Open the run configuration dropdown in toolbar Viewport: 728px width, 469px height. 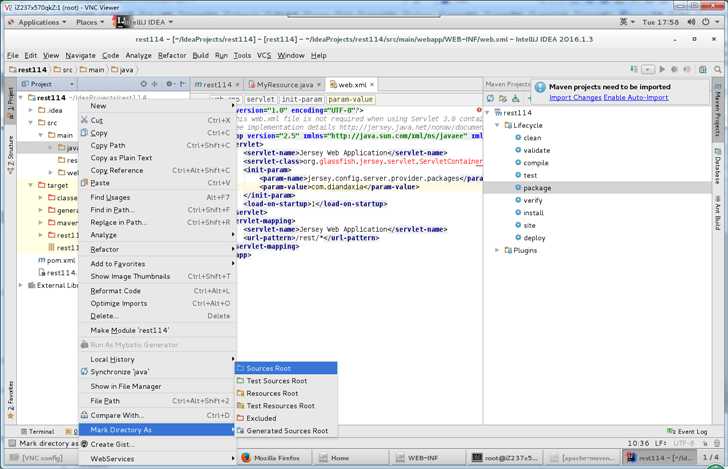[648, 69]
